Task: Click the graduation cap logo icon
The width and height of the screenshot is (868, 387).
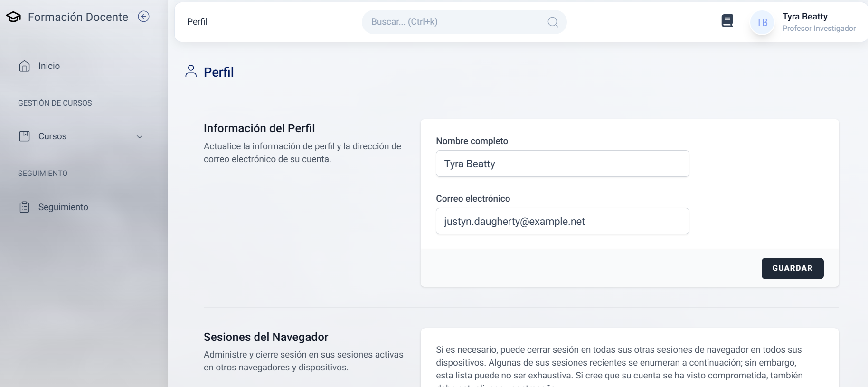Action: (x=13, y=17)
